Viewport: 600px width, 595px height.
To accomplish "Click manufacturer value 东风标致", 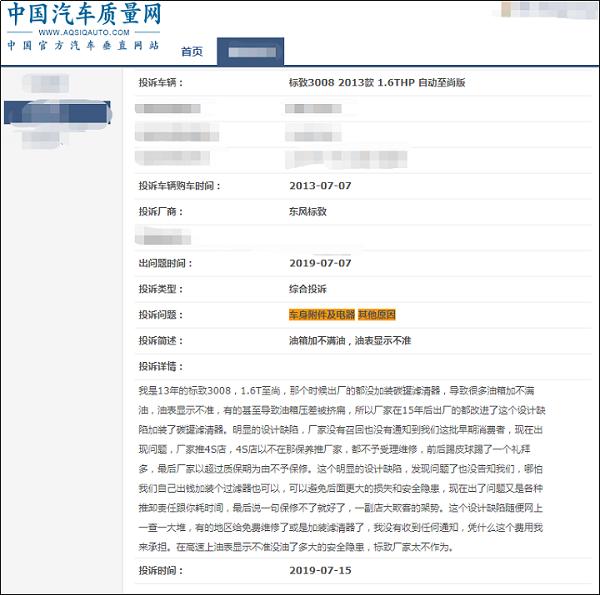I will [x=308, y=212].
